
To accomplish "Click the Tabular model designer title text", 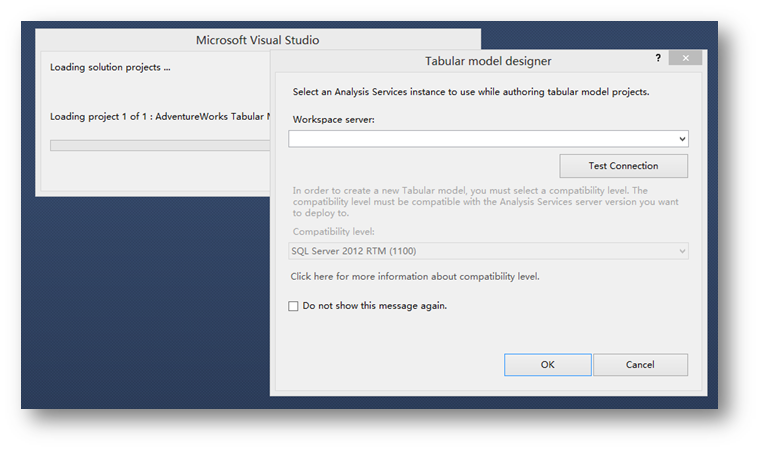I will coord(488,61).
